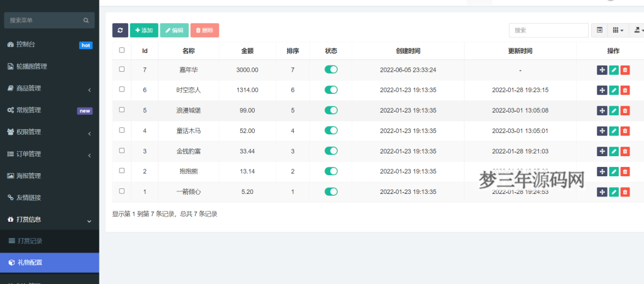Edit the 一箭倾心 row with pencil icon
Viewport: 644px width, 284px height.
(614, 192)
